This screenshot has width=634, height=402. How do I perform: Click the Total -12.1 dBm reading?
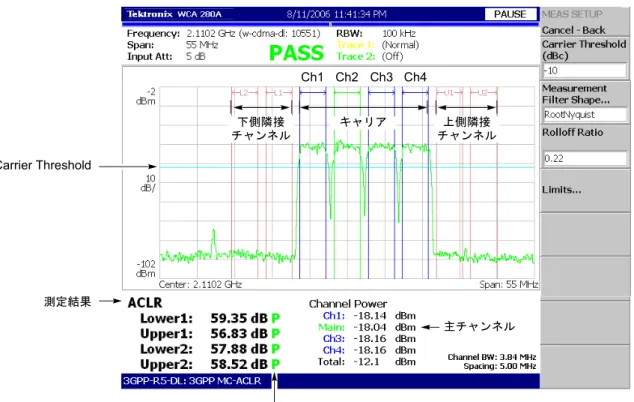[x=367, y=362]
